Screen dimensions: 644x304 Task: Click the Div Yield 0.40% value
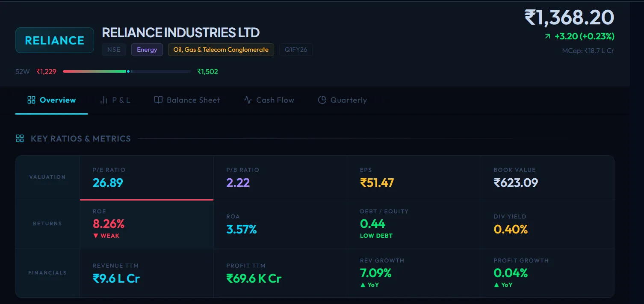click(x=511, y=230)
